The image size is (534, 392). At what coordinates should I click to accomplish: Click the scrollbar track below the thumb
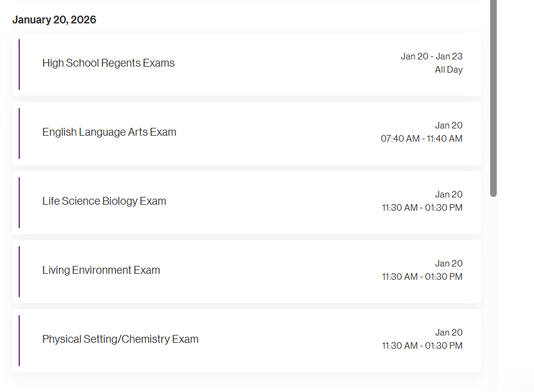(x=493, y=288)
